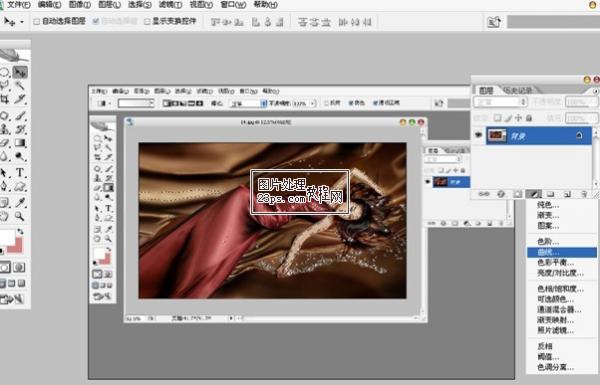Viewport: 600px width, 385px height.
Task: Click the lock position icon
Action: pos(518,118)
